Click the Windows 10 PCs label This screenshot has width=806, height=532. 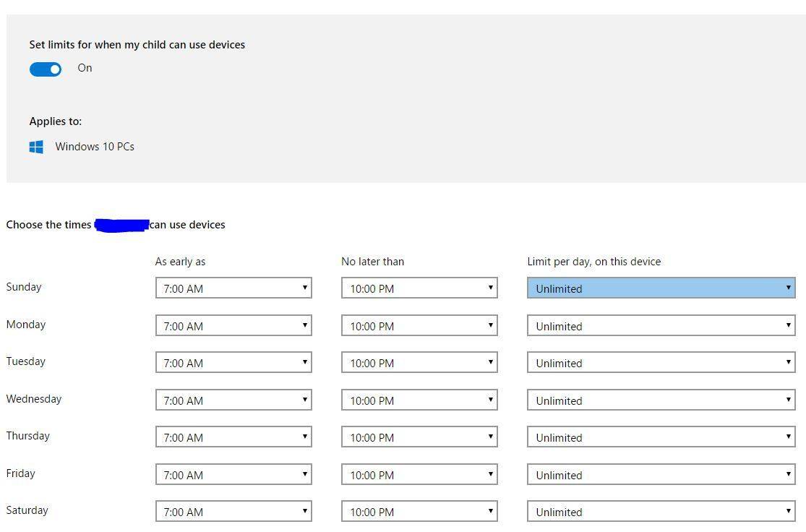coord(95,147)
